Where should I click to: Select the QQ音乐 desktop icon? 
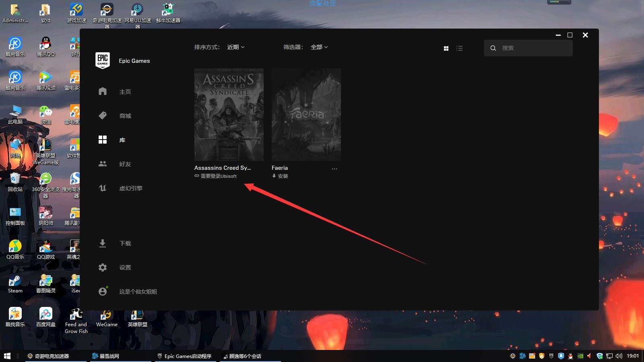click(x=15, y=249)
